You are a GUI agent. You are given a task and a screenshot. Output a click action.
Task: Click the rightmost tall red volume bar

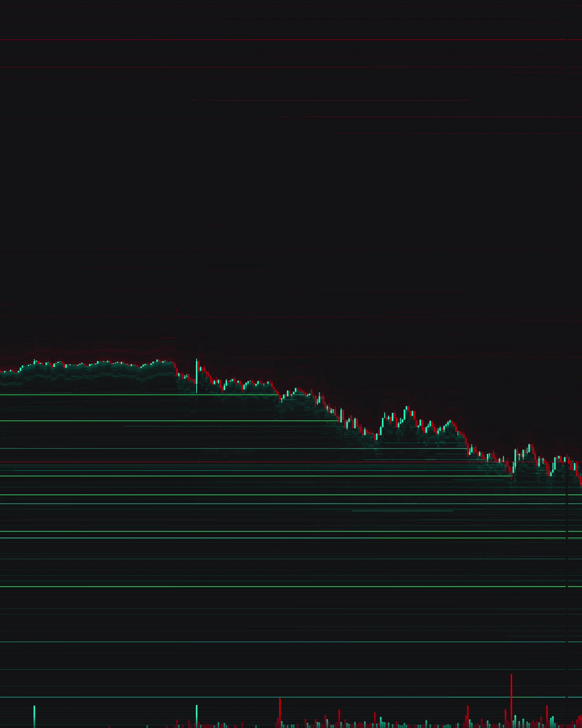coord(547,716)
